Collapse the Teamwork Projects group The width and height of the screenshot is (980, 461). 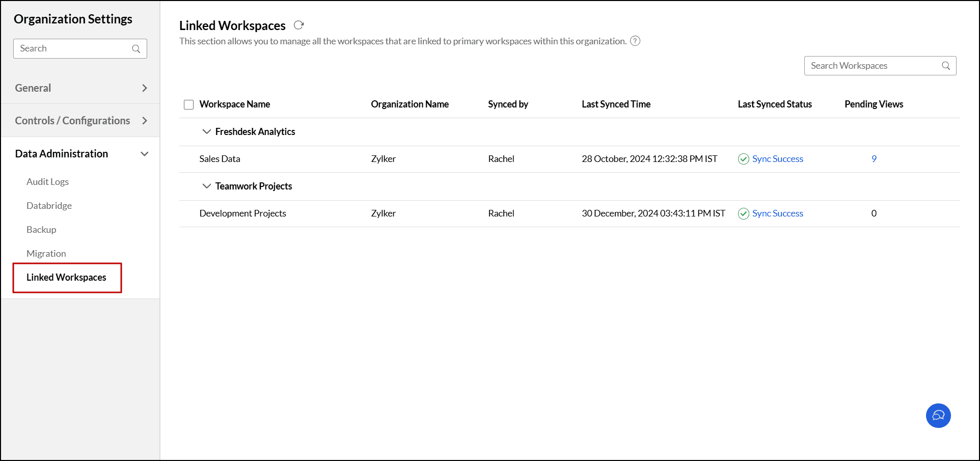coord(206,186)
